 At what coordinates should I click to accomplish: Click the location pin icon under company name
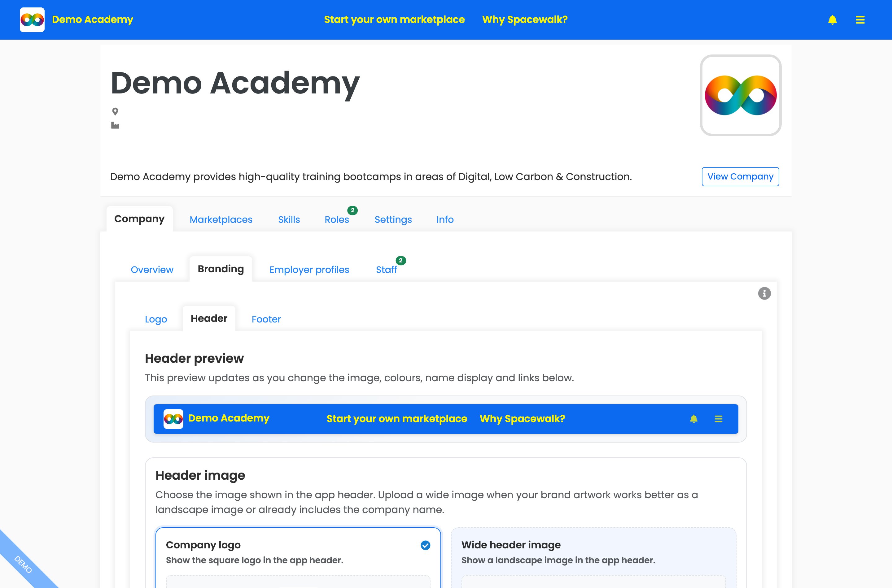tap(115, 111)
